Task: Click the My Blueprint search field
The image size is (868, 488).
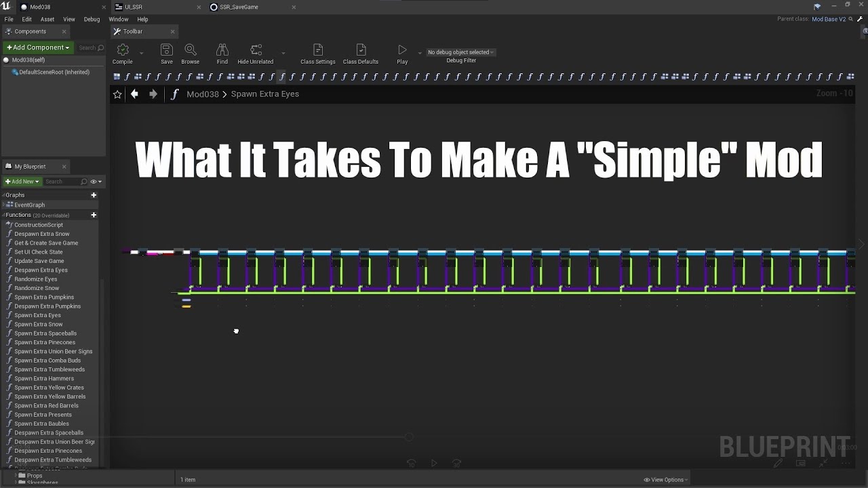Action: [x=66, y=181]
